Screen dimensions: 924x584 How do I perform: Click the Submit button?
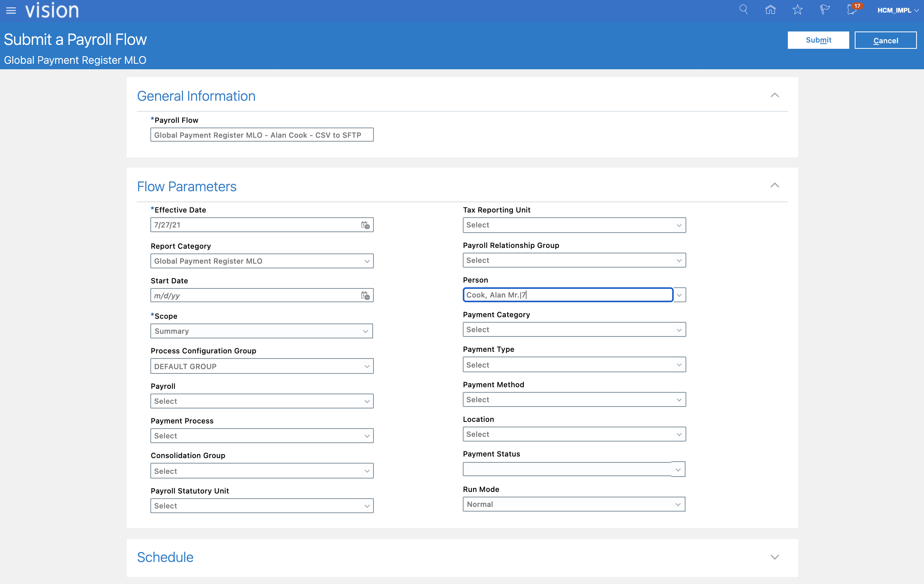[818, 40]
